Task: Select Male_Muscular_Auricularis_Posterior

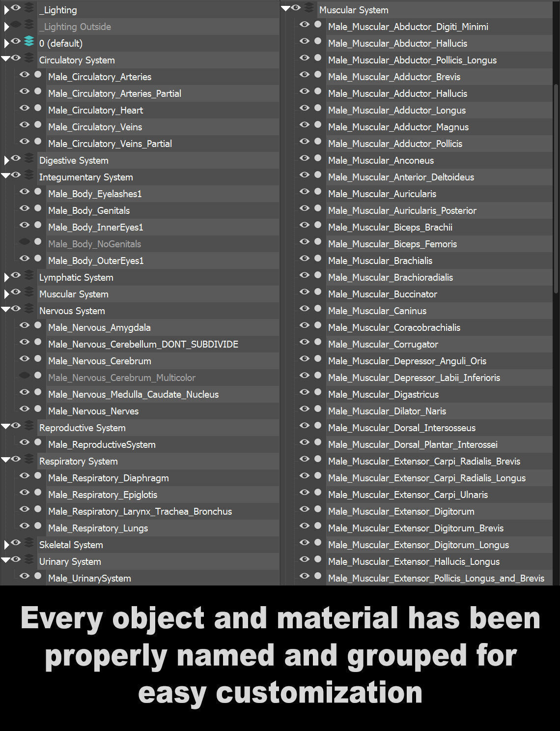Action: (439, 210)
